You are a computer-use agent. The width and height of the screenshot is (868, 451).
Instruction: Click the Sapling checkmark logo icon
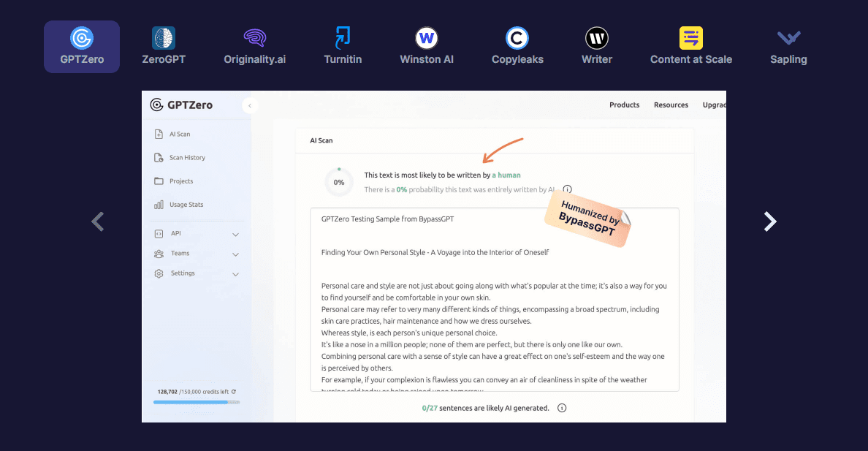(x=788, y=38)
